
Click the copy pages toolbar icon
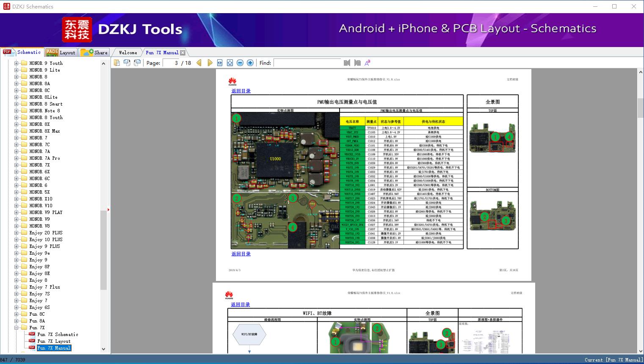click(117, 63)
